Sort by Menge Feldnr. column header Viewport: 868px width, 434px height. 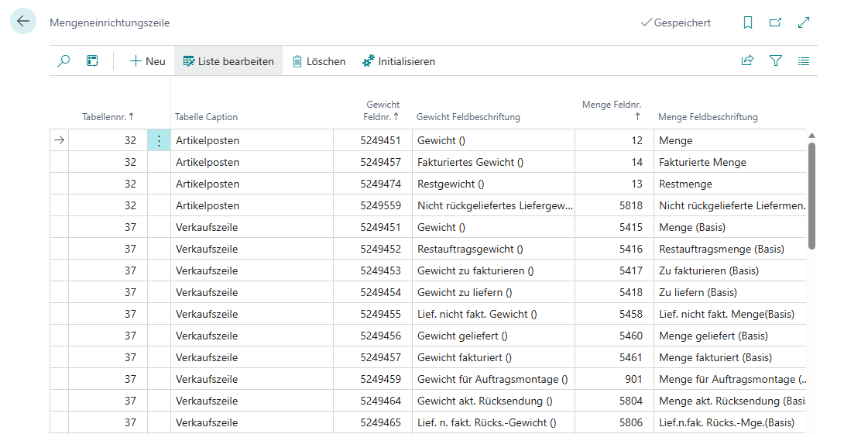(x=612, y=110)
